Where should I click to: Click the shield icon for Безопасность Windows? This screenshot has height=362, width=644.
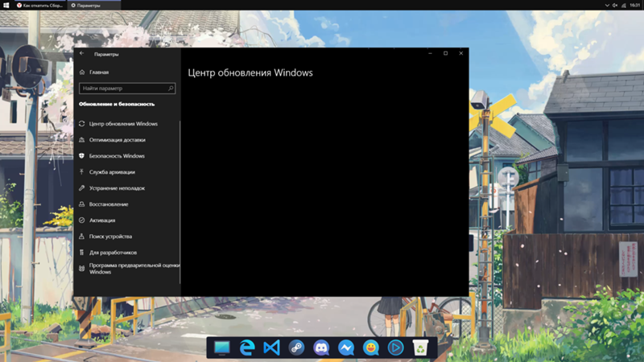click(82, 156)
